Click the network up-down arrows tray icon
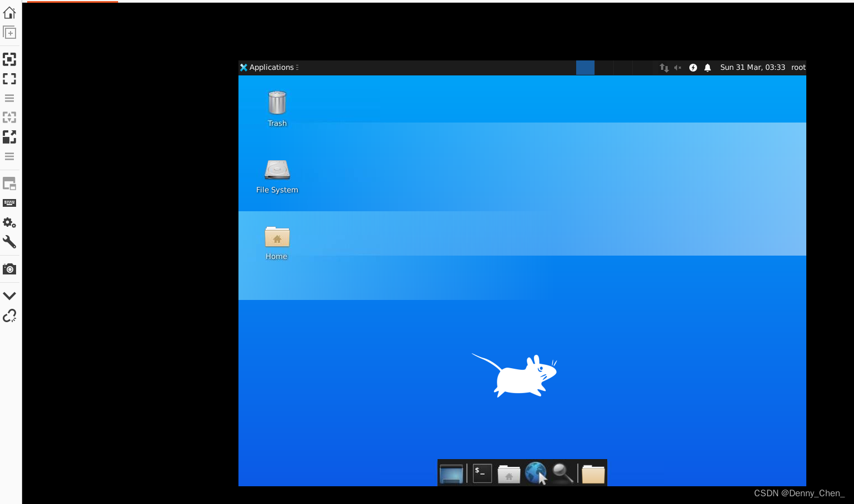Image resolution: width=854 pixels, height=504 pixels. 664,68
